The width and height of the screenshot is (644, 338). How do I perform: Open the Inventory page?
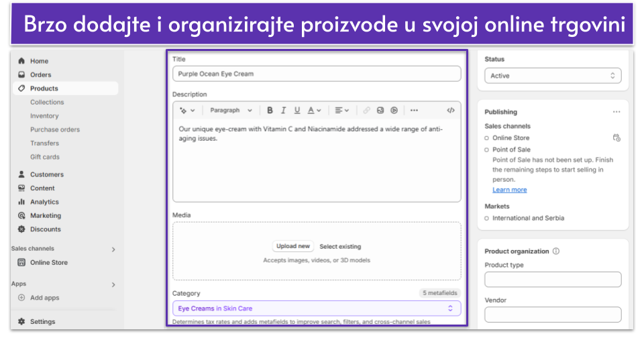point(44,116)
